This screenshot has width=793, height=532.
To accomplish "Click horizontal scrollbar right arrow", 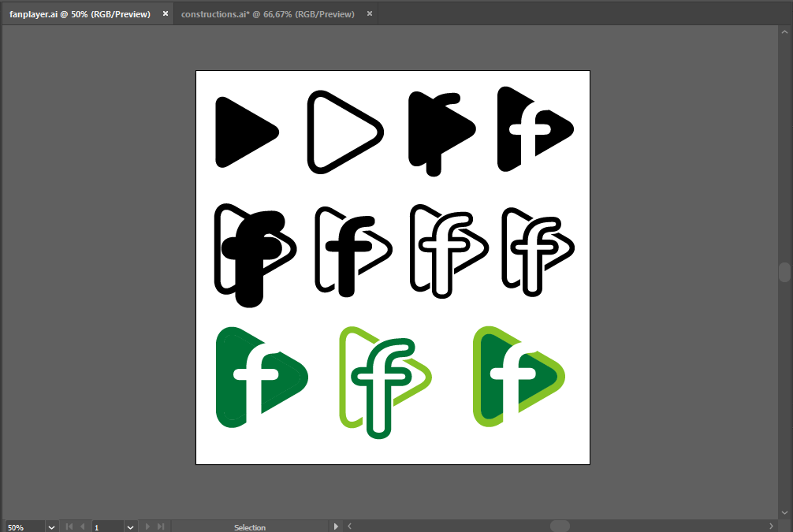I will [771, 526].
